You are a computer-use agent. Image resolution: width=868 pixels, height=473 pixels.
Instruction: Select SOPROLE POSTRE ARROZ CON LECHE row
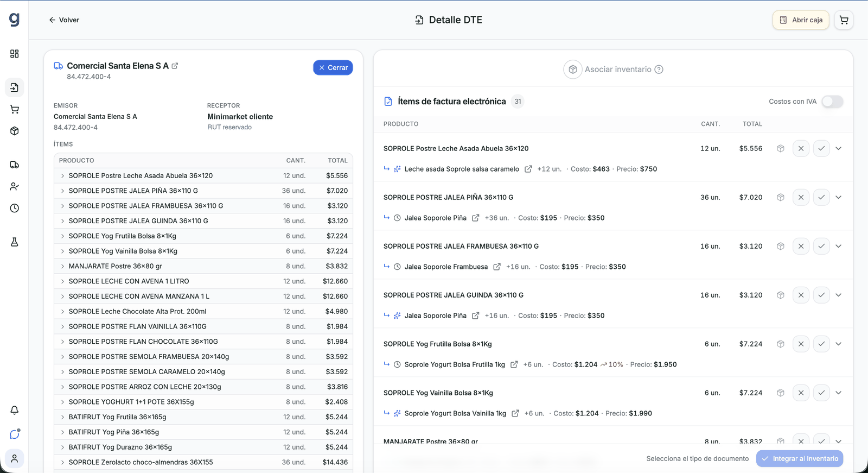click(203, 387)
